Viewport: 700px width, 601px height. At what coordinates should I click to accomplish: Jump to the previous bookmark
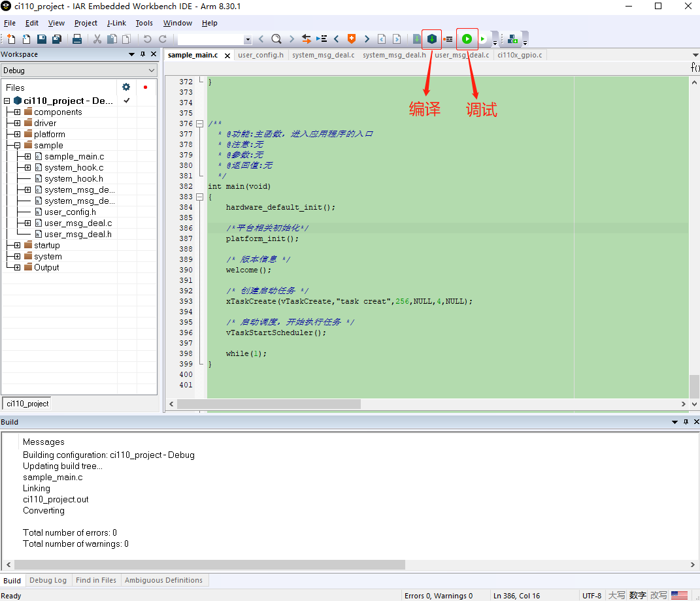click(x=337, y=39)
